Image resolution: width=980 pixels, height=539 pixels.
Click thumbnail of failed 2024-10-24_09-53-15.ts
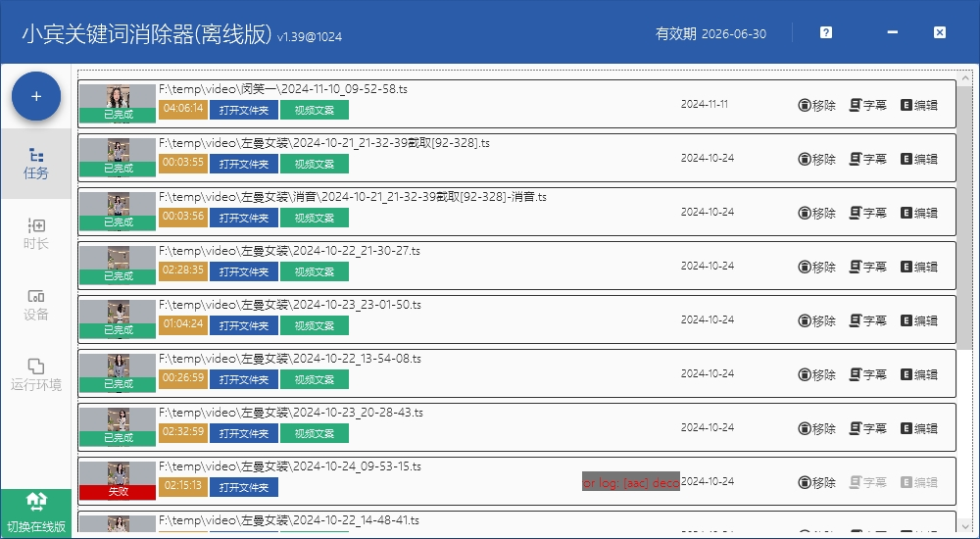(x=118, y=480)
